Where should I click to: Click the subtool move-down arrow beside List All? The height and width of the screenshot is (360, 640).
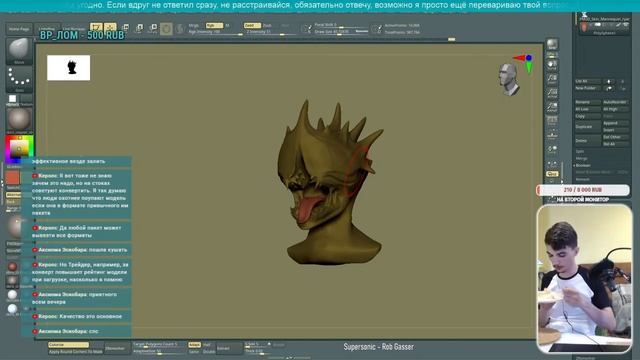[x=622, y=81]
